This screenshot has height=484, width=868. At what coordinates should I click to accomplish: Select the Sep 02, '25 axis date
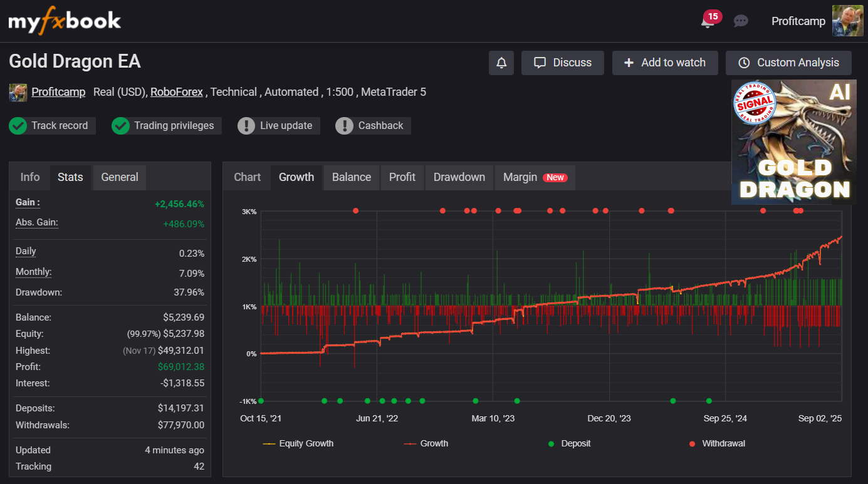coord(820,418)
